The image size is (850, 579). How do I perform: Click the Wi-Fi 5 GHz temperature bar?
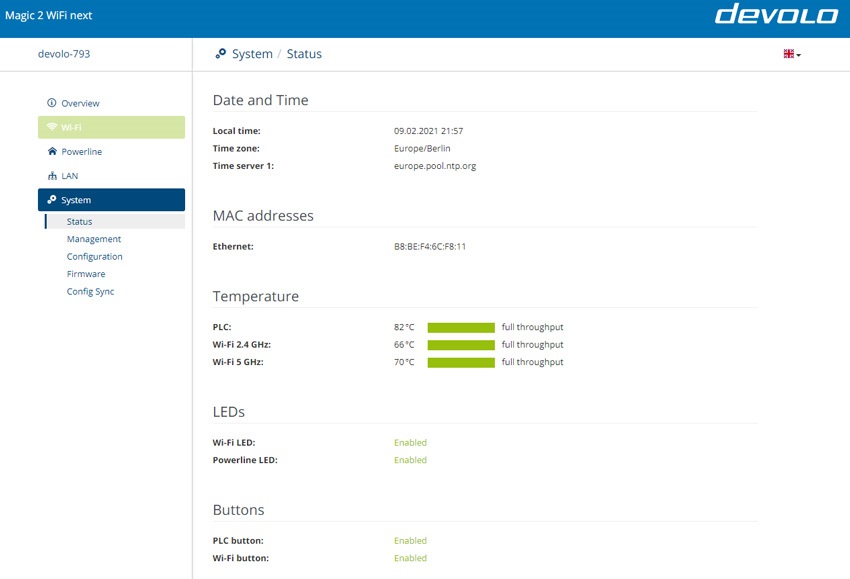[x=461, y=362]
